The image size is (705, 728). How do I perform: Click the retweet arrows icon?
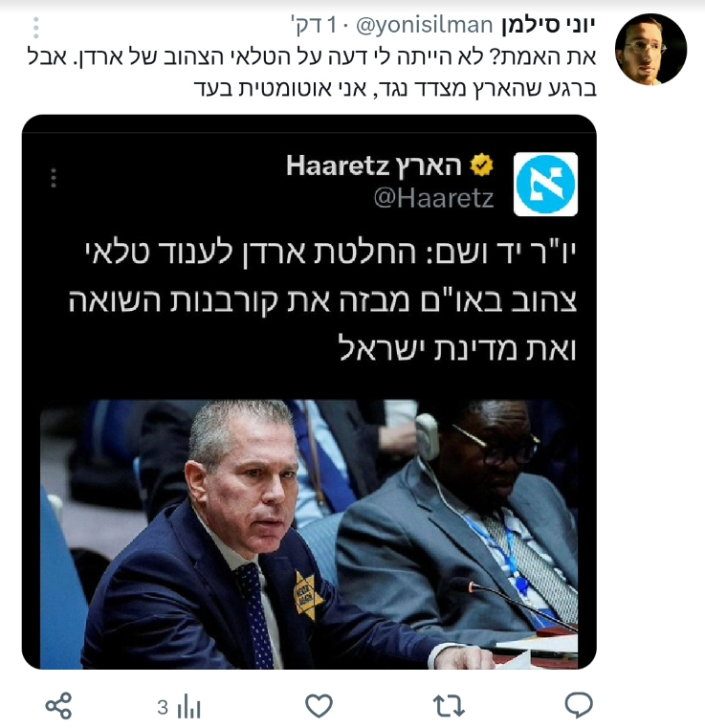(x=449, y=706)
